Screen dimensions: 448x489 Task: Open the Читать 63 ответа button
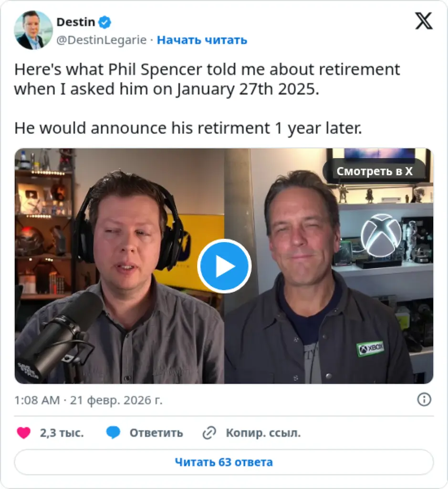click(224, 462)
